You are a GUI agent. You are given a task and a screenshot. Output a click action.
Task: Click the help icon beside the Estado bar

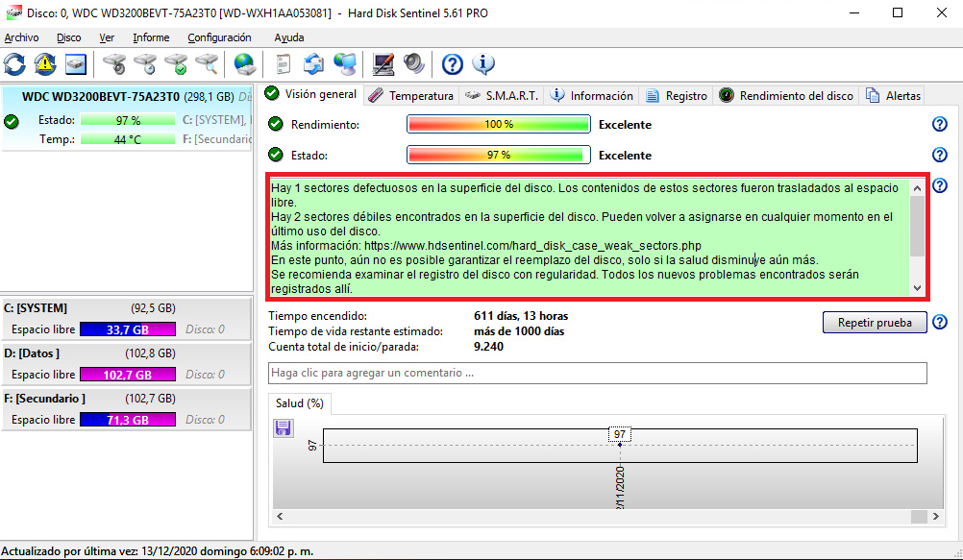[x=940, y=155]
